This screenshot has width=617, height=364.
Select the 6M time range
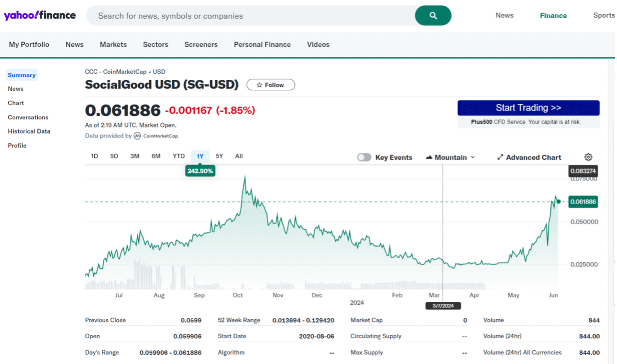coord(156,156)
